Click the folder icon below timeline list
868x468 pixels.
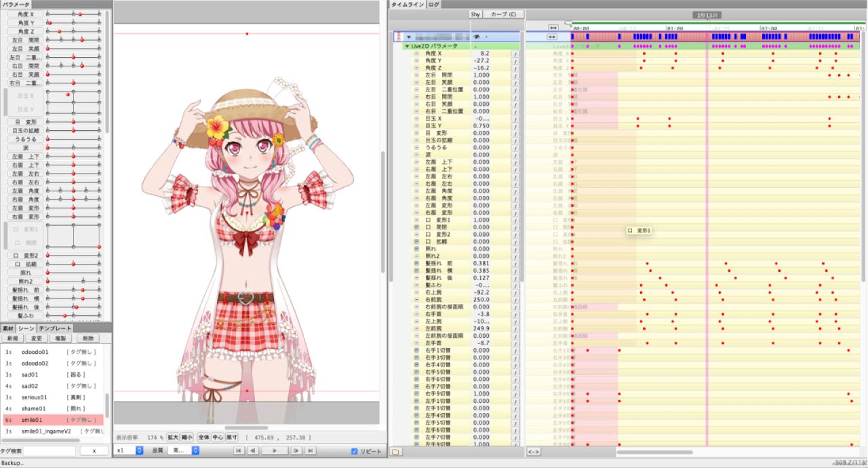396,451
